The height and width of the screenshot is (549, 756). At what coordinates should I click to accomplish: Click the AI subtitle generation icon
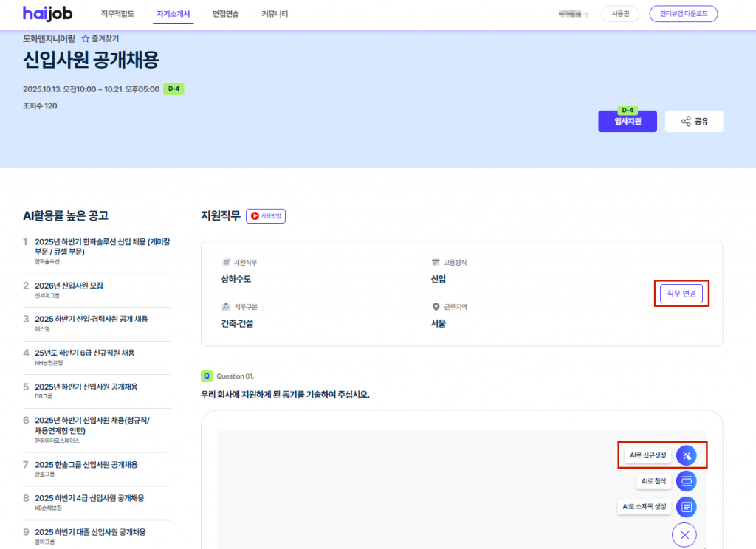(686, 507)
